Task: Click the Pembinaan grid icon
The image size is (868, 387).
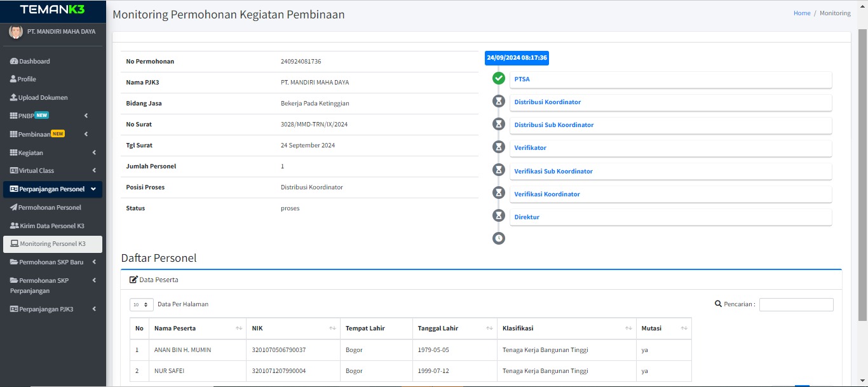Action: coord(13,135)
